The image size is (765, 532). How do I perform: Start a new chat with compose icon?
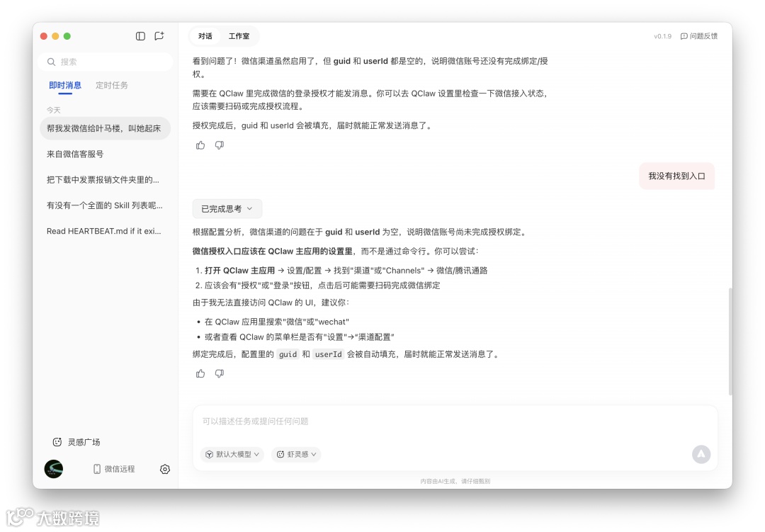[x=159, y=36]
